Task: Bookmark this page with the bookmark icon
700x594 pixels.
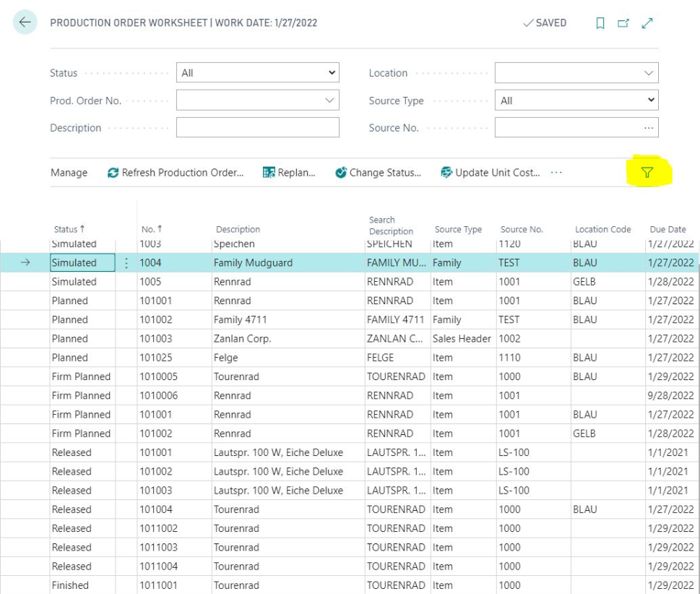Action: tap(600, 23)
